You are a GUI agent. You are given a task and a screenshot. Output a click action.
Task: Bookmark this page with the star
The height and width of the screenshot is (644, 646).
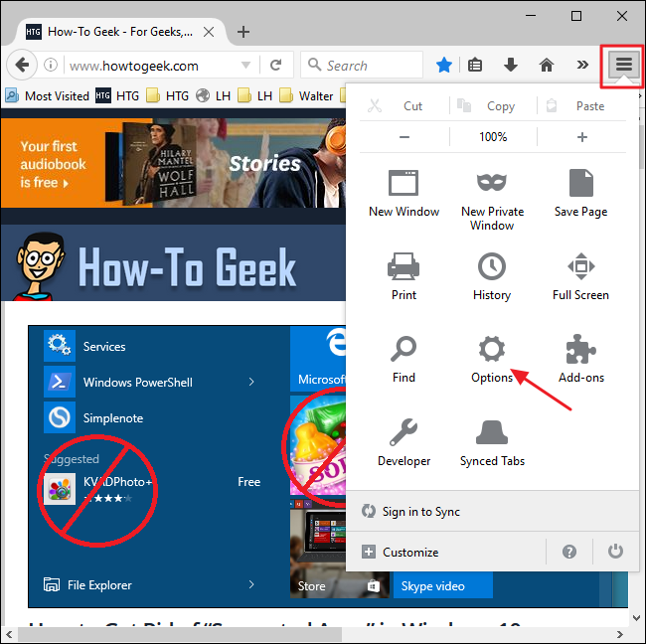pos(443,65)
